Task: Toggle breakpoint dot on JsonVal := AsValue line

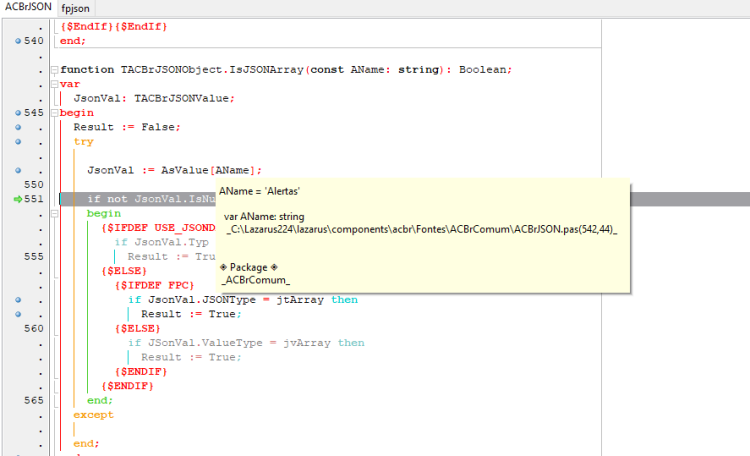Action: [18, 170]
